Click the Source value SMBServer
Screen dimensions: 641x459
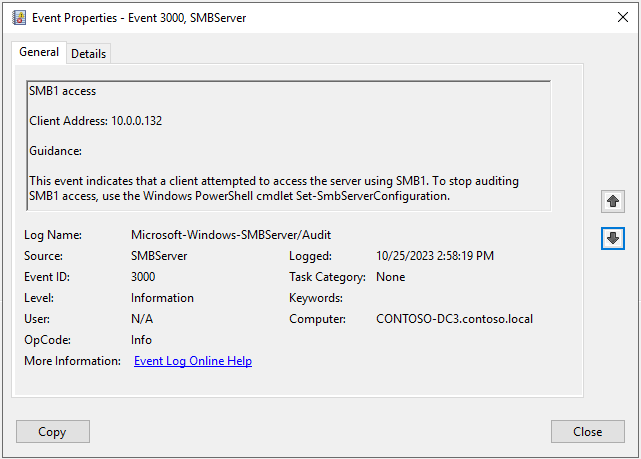(159, 256)
